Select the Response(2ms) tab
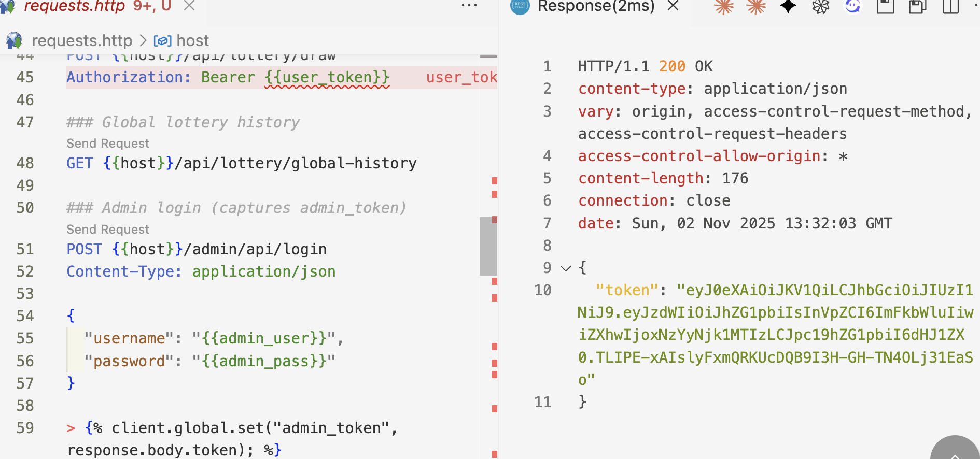Screen dimensions: 980x459 [x=596, y=6]
